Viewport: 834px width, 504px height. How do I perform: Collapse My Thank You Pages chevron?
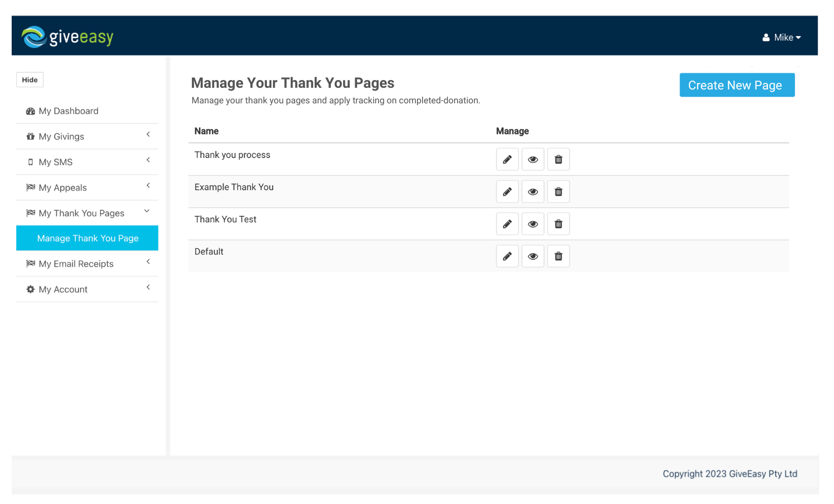pos(147,211)
